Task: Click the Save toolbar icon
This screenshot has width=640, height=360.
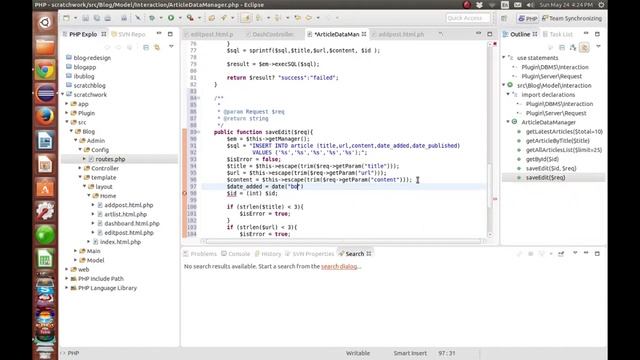Action: pyautogui.click(x=86, y=18)
